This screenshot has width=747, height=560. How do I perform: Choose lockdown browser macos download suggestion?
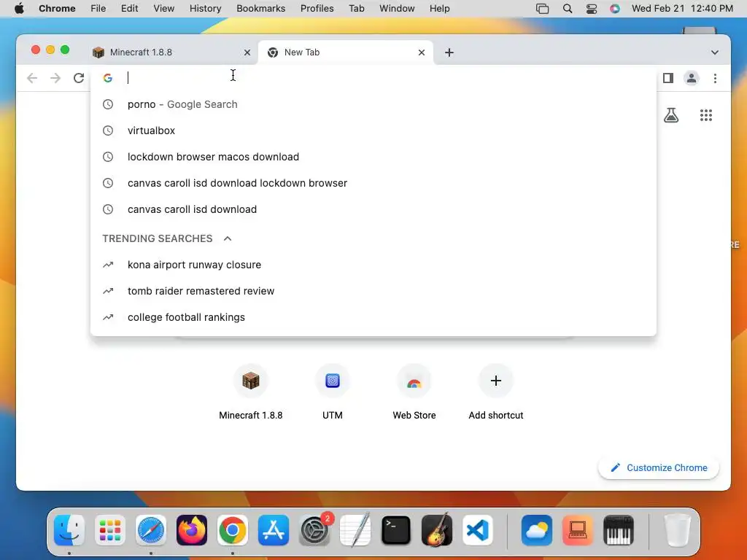pos(373,157)
